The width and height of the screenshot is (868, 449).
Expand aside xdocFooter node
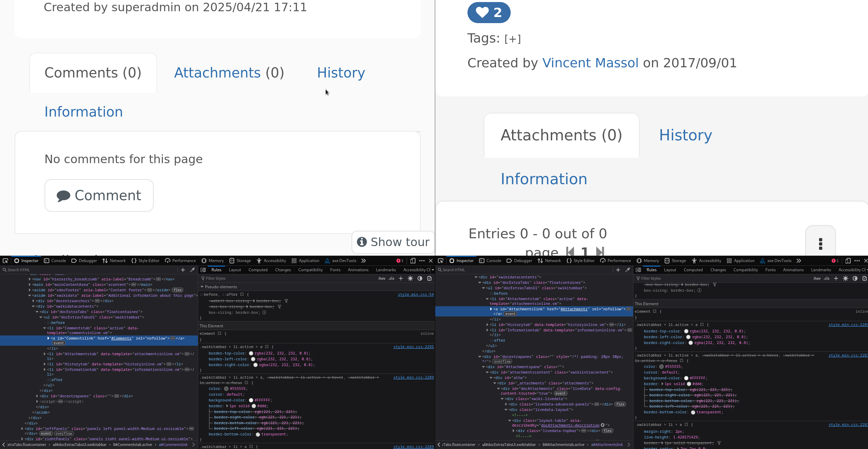[x=30, y=290]
